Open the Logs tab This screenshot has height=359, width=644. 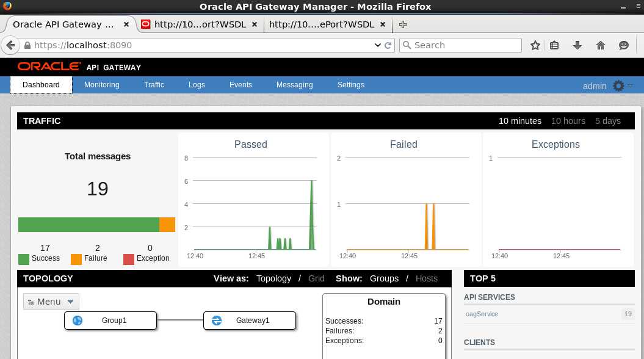(x=197, y=85)
